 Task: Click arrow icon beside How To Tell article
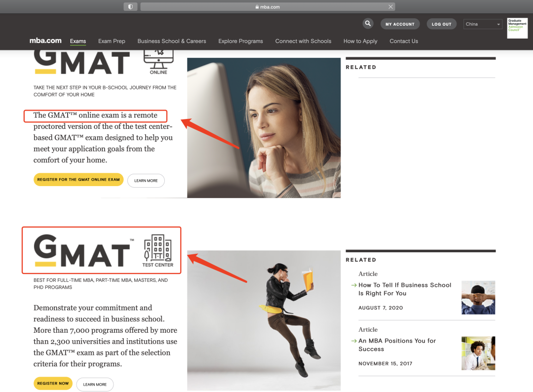[x=354, y=285]
